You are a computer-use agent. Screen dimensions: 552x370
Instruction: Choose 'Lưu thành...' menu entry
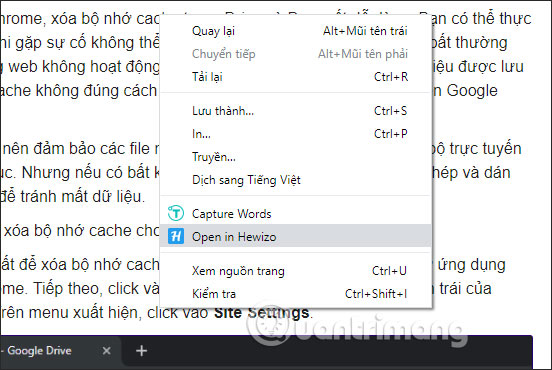[x=295, y=111]
